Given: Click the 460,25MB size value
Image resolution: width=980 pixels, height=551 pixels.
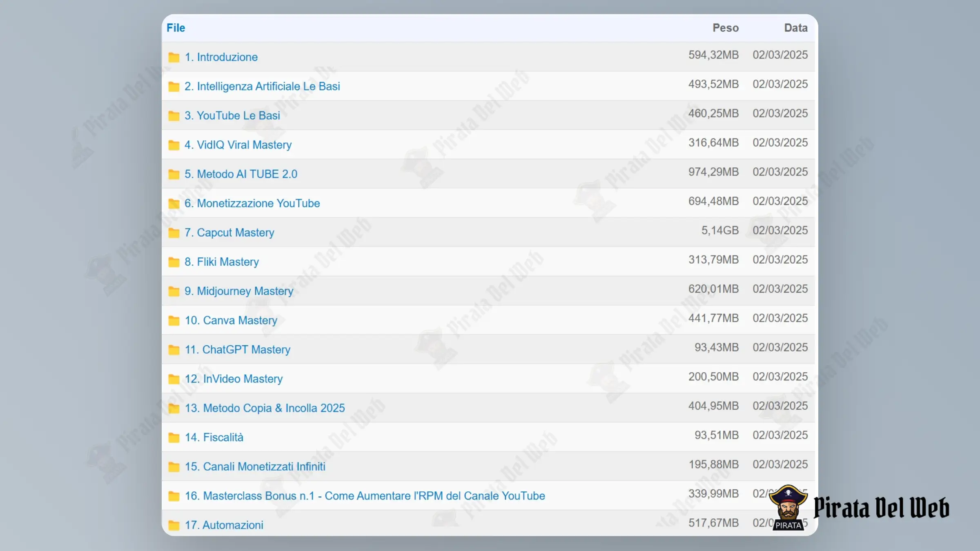Looking at the screenshot, I should [714, 113].
